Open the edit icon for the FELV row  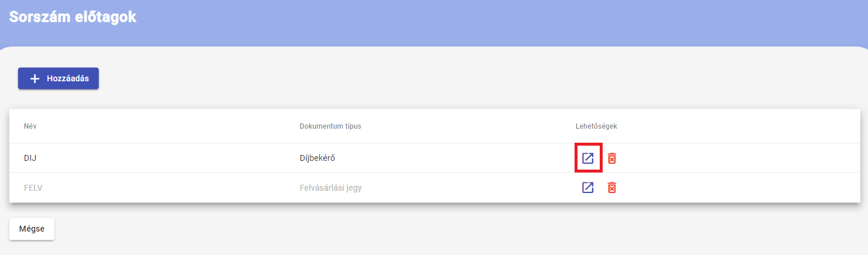click(588, 187)
